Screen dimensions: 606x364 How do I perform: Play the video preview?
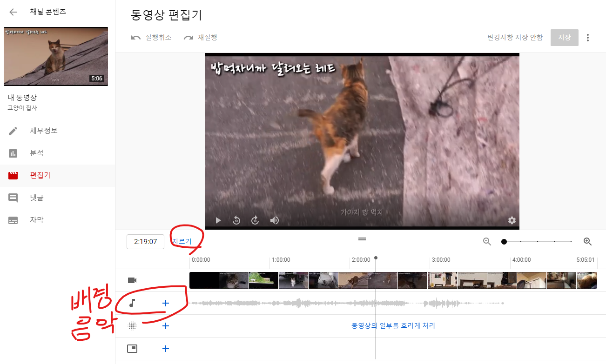pyautogui.click(x=218, y=220)
